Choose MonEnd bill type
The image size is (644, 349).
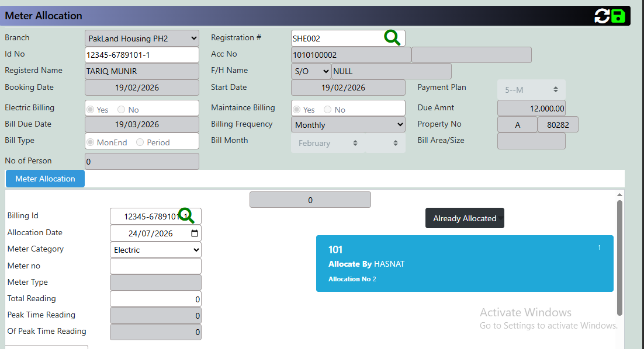[91, 142]
